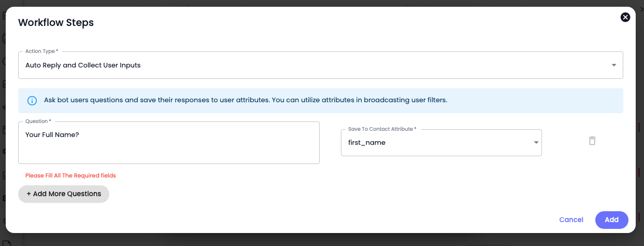This screenshot has width=644, height=246.
Task: Click the dimmed backdrop below the dialog
Action: (321, 240)
